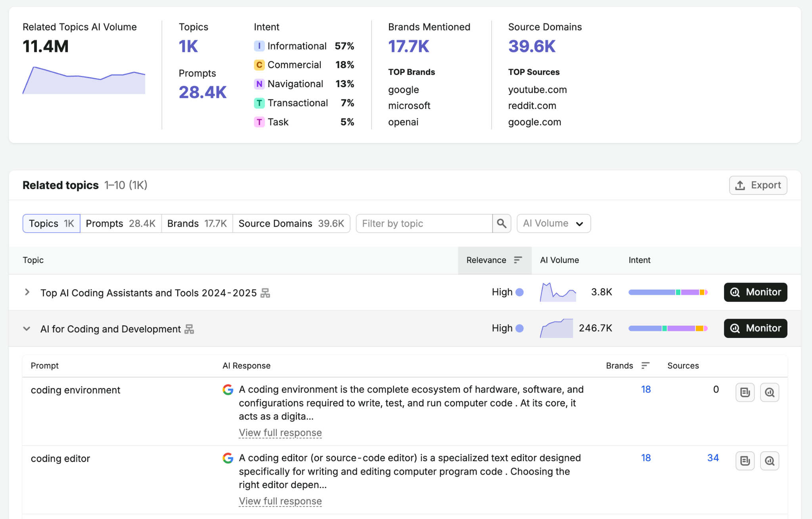Expand Top AI Coding Assistants row
The height and width of the screenshot is (519, 812).
click(x=27, y=292)
